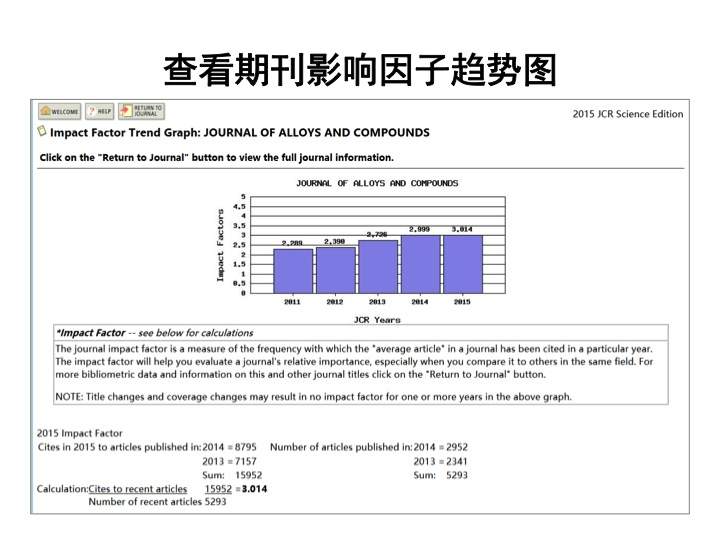720x540 pixels.
Task: Click the 3.014 label above 2015 bar
Action: click(462, 229)
